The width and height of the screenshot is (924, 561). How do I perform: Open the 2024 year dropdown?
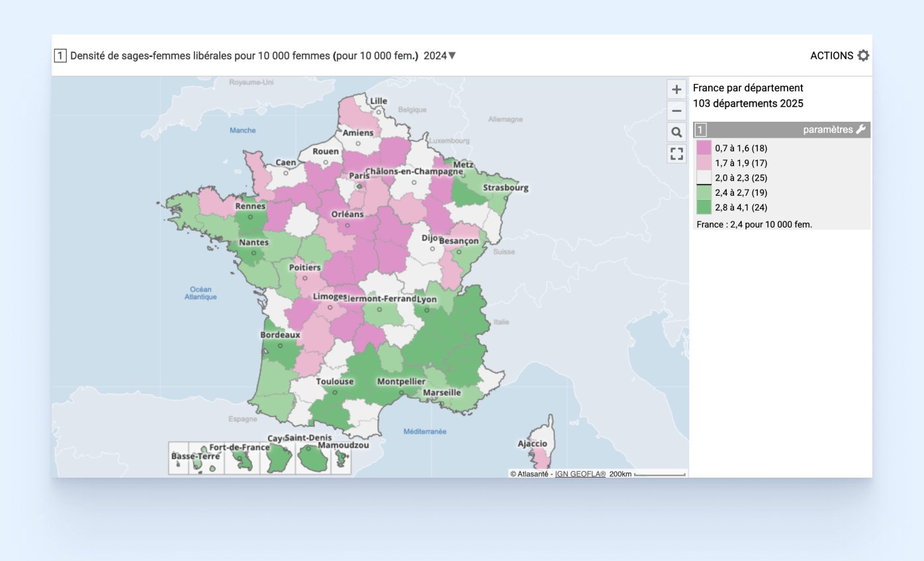(x=439, y=56)
